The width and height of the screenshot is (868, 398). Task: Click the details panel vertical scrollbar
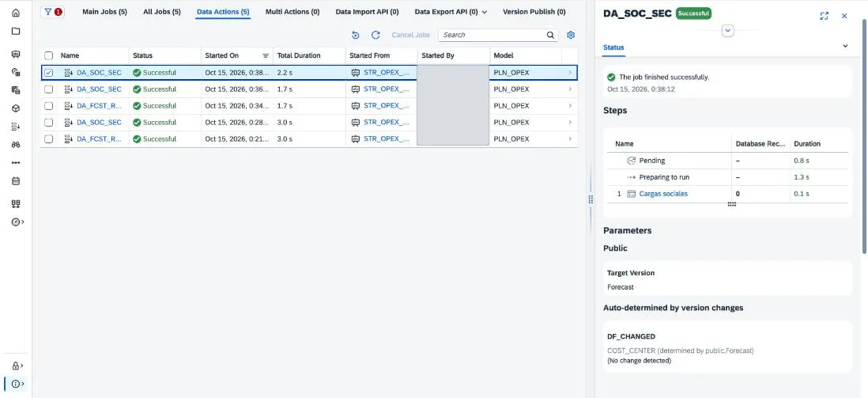point(865,138)
